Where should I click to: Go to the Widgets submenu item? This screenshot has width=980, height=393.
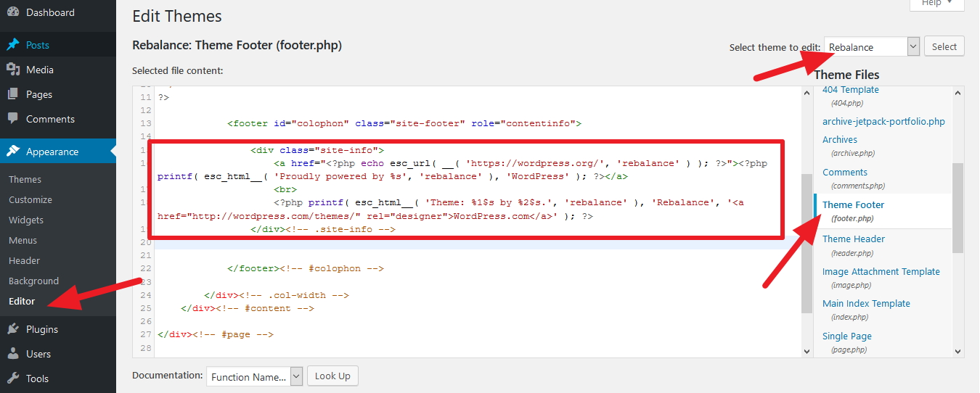point(26,220)
